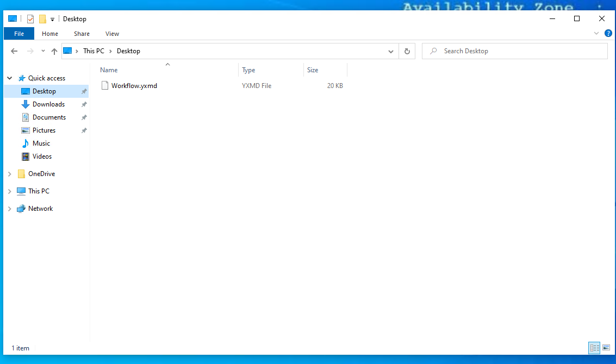Click the New Folder icon in title bar
Screen dimensions: 616x364
coord(42,19)
